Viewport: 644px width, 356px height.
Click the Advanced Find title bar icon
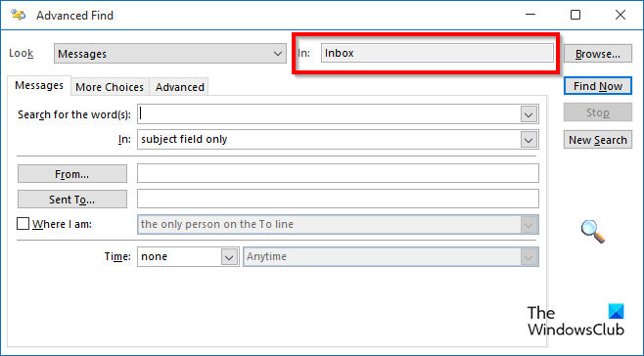(18, 16)
